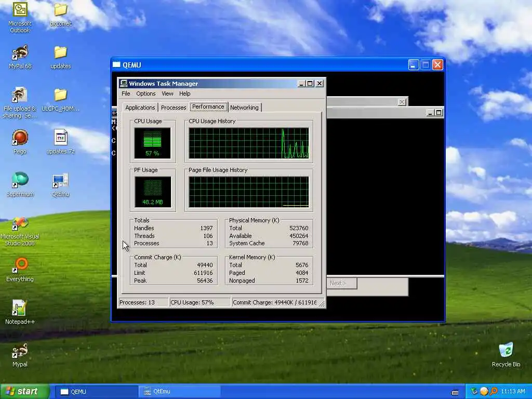Switch to the Processes tab
Viewport: 532px width, 399px height.
coord(174,108)
